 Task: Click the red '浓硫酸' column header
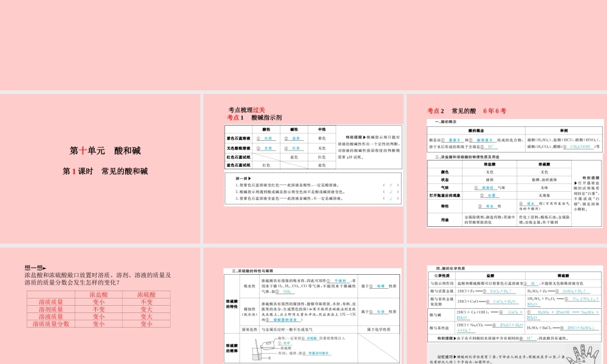tap(146, 294)
